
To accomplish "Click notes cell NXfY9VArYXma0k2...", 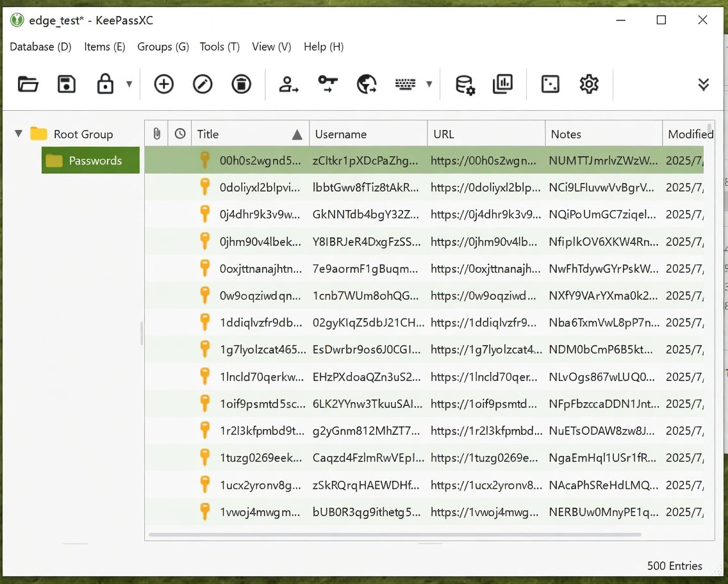I will pos(603,295).
